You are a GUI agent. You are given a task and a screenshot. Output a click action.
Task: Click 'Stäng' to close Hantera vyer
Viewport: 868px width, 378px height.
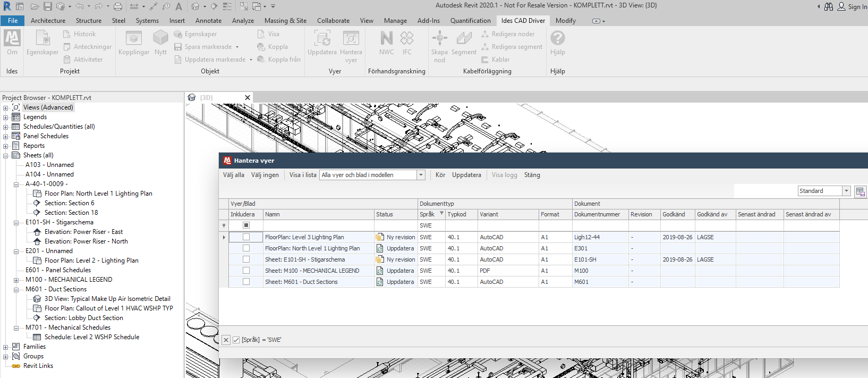(532, 175)
